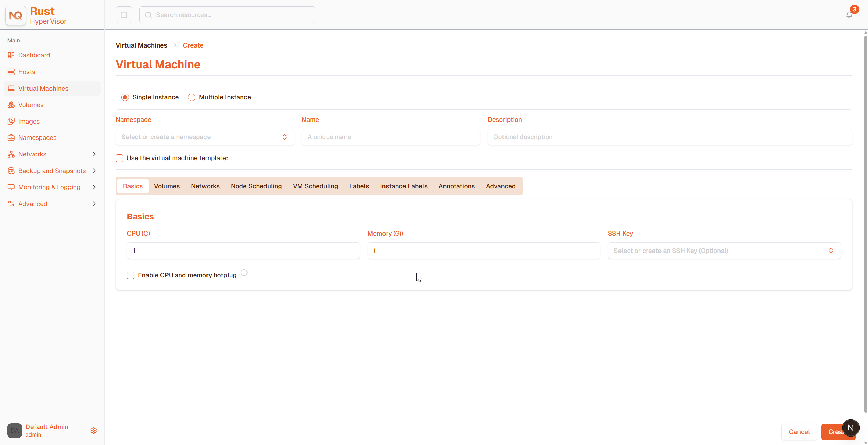The width and height of the screenshot is (868, 445).
Task: Click the Memory (Gi) input field
Action: click(484, 251)
